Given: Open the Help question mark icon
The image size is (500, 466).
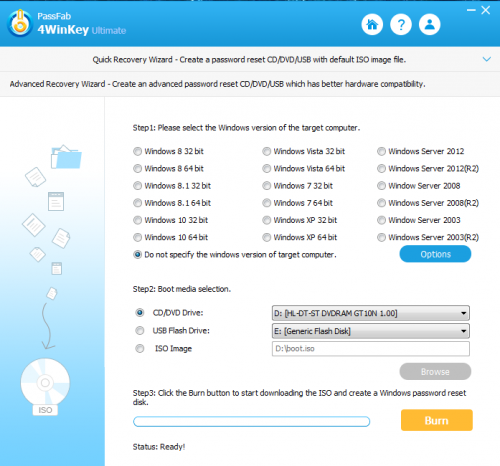Looking at the screenshot, I should (x=401, y=25).
